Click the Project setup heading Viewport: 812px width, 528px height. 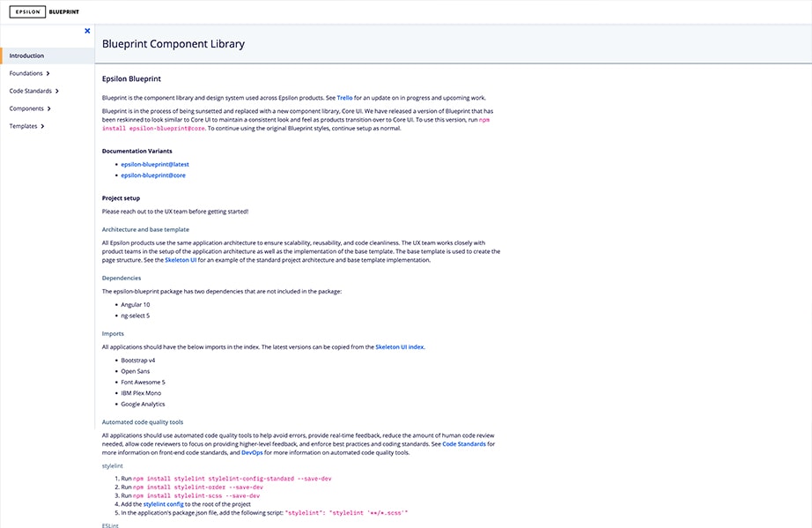121,198
